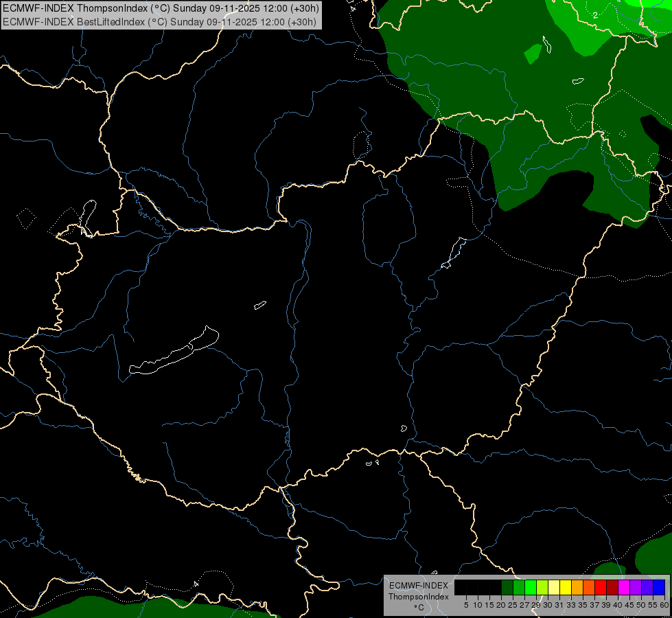The width and height of the screenshot is (672, 618).
Task: Click the legend tick value '20'
Action: (x=501, y=605)
